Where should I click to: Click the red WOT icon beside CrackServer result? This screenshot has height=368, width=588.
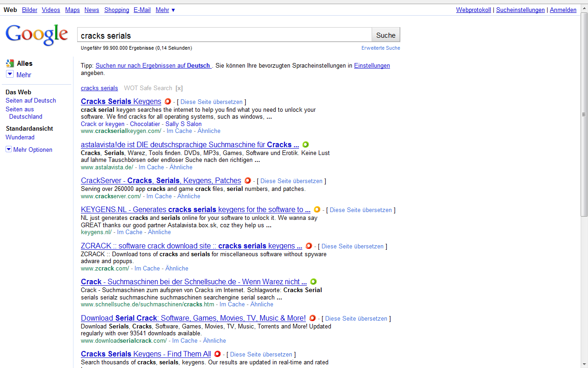(x=248, y=181)
